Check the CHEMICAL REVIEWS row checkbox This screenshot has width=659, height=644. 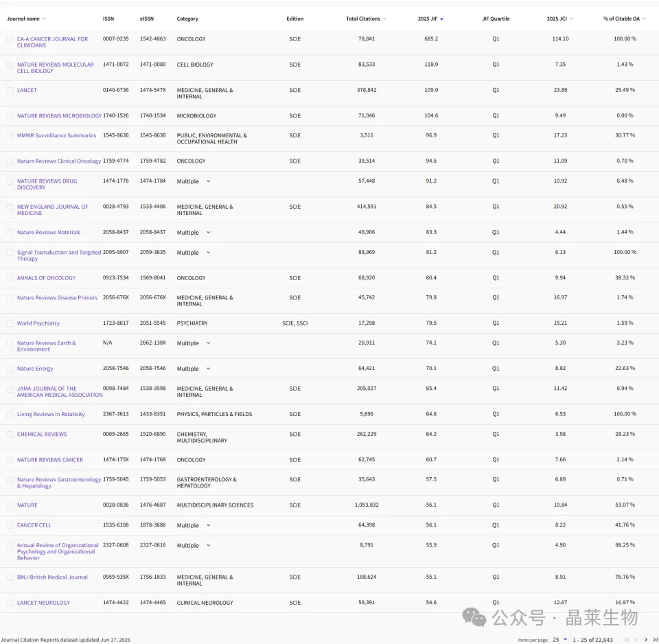pos(10,434)
